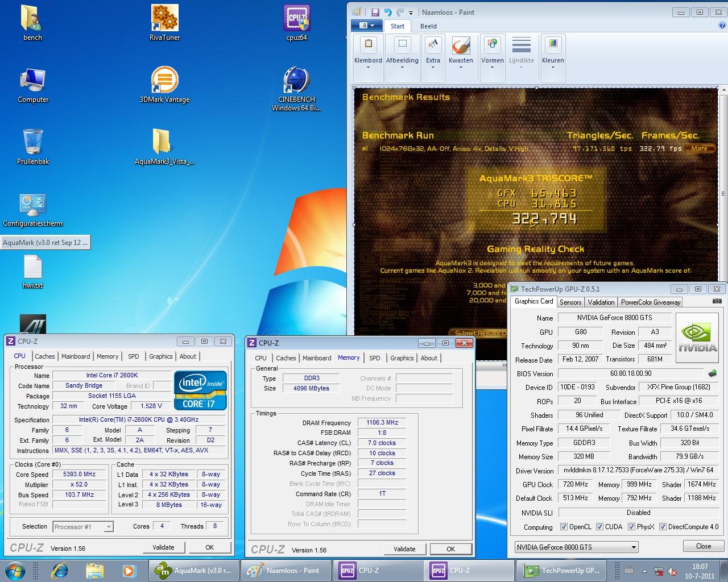Click the BIOS save chip icon in GPU-Z
Image resolution: width=728 pixels, height=582 pixels.
click(x=713, y=373)
